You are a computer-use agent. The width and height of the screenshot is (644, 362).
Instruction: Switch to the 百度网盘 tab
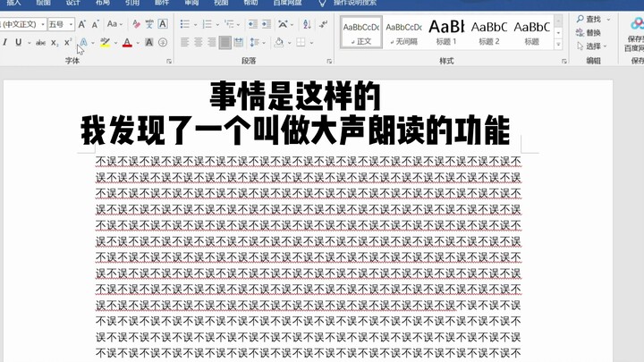tap(287, 3)
